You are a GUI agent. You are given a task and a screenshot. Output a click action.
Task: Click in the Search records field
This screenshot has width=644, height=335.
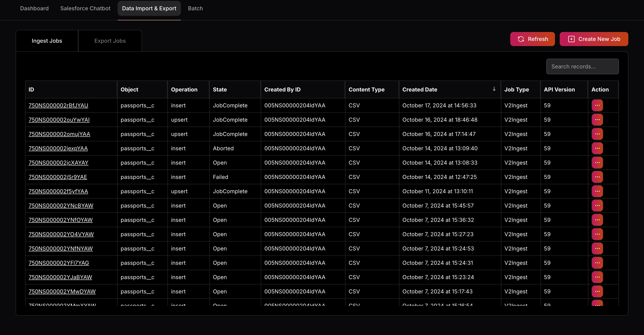[x=582, y=66]
